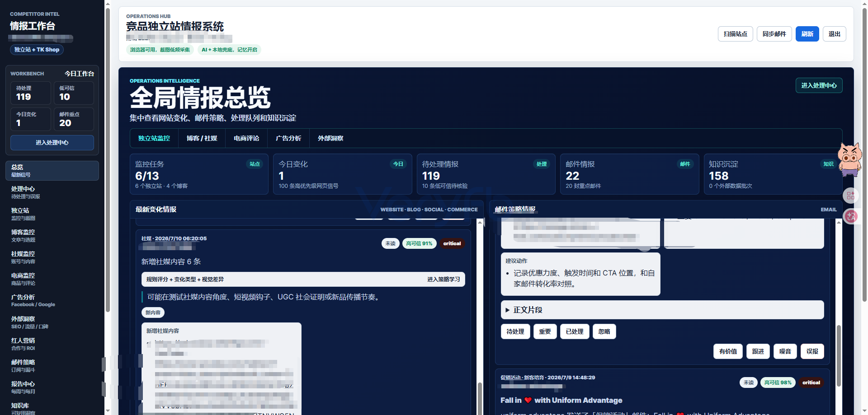
Task: Click the 高可信 91% badge
Action: [419, 243]
